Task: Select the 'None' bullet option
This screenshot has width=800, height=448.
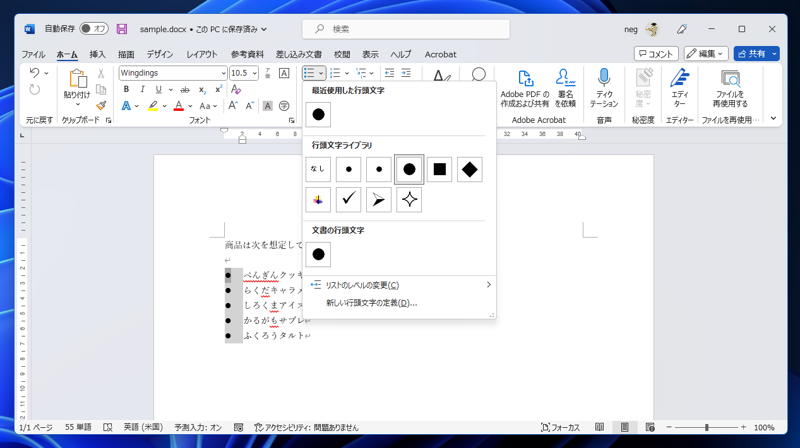Action: pyautogui.click(x=318, y=169)
